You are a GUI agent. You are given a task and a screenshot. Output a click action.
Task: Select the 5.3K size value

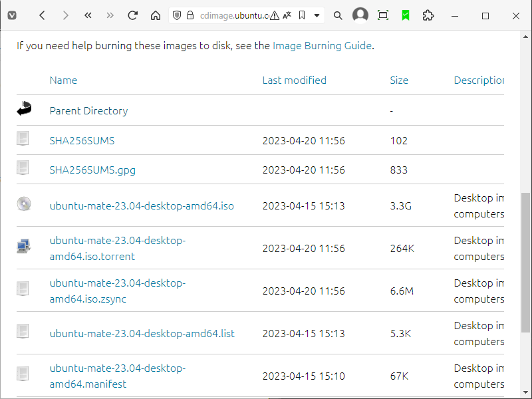pyautogui.click(x=400, y=333)
